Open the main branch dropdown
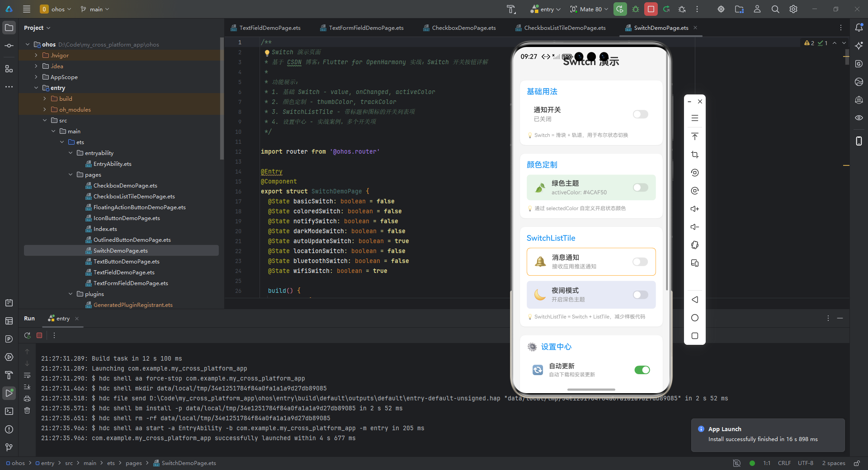 pos(95,9)
